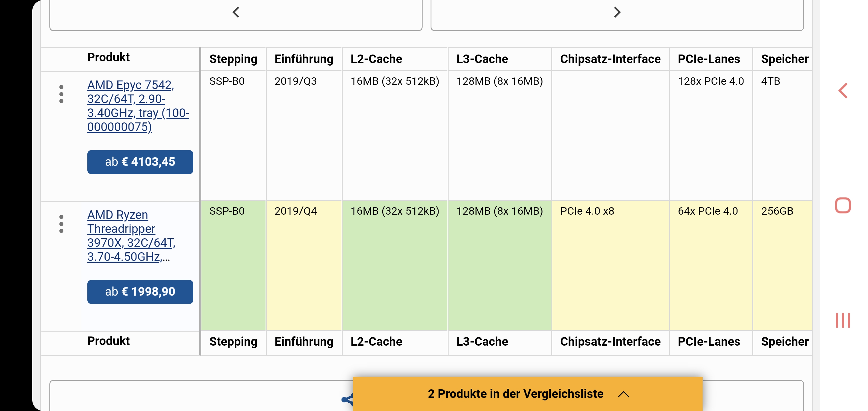Image resolution: width=868 pixels, height=411 pixels.
Task: Tap the Android back navigation icon
Action: tap(843, 91)
